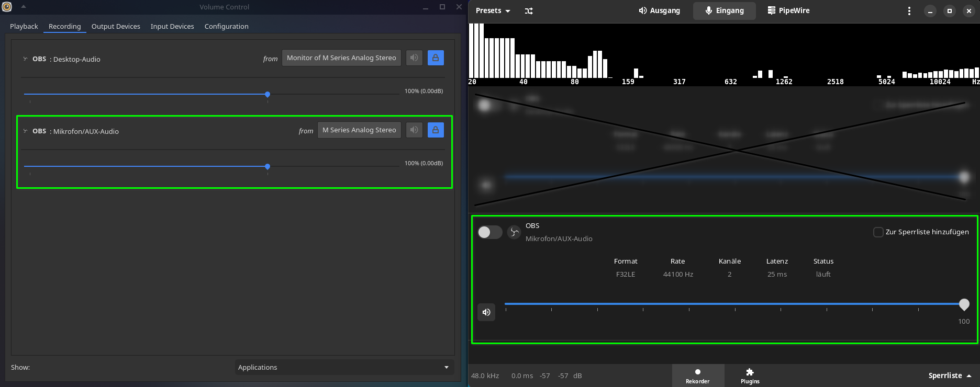Viewport: 980px width, 387px height.
Task: Click the shuffle pipeline icon next to Presets
Action: (x=529, y=10)
